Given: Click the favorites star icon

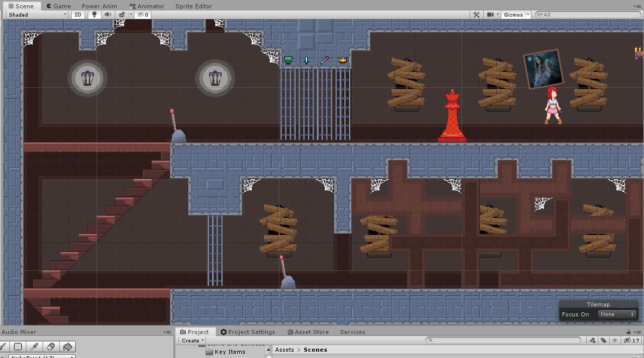Looking at the screenshot, I should pyautogui.click(x=615, y=341).
